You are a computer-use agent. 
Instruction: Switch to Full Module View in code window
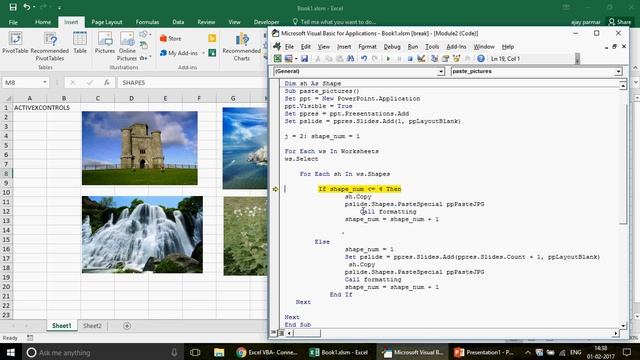coord(280,333)
